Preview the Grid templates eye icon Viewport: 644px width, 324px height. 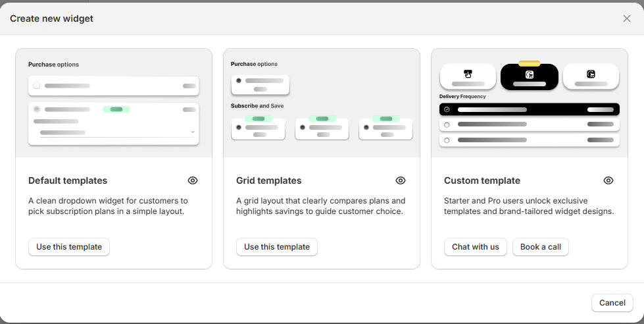click(x=401, y=180)
